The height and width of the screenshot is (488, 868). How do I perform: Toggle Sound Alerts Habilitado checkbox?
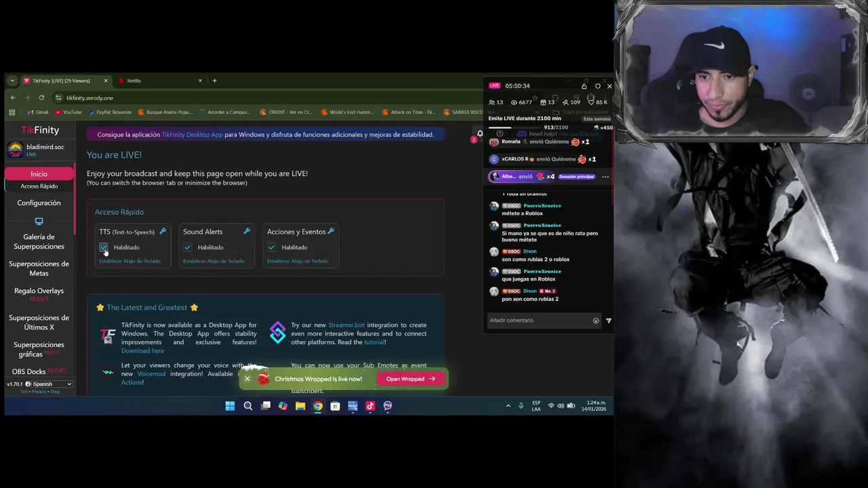(188, 247)
